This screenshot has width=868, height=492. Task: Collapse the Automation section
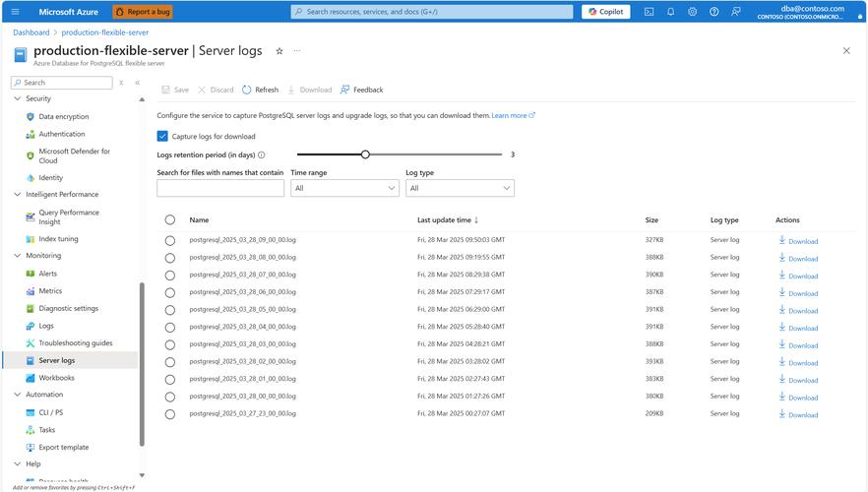tap(17, 395)
